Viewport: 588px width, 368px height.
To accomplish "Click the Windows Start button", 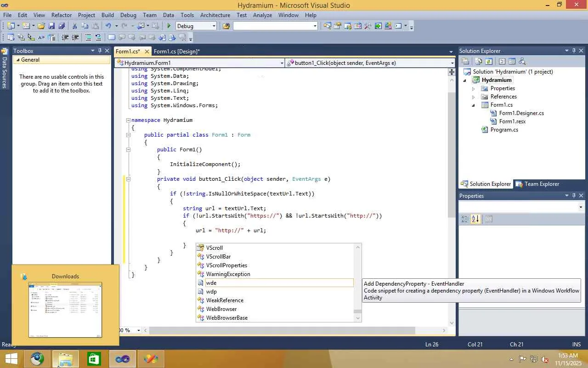I will pos(11,359).
